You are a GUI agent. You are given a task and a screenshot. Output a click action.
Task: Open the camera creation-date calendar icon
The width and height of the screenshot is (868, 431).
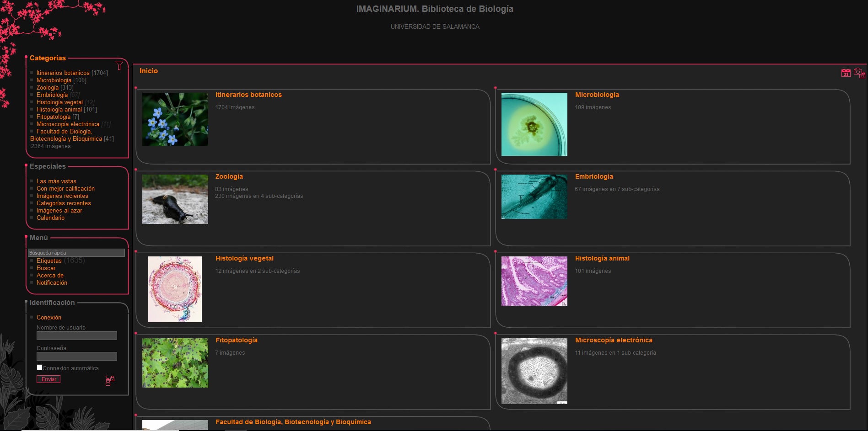tap(859, 73)
